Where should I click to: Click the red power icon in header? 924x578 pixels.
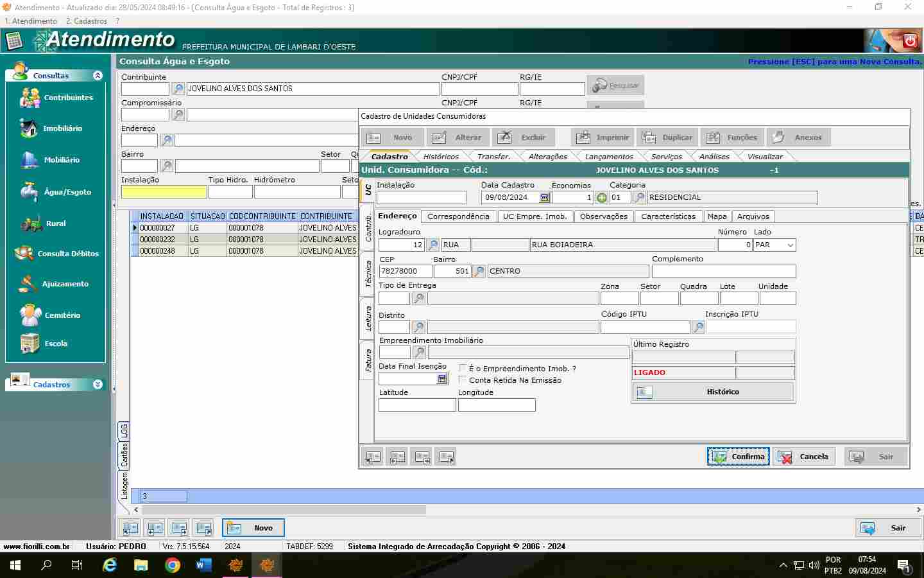(910, 41)
